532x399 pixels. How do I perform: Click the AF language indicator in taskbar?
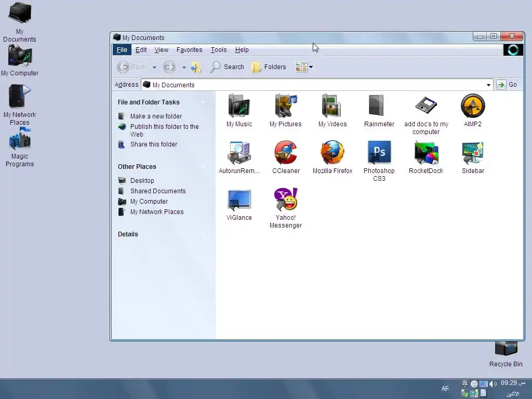tap(445, 389)
